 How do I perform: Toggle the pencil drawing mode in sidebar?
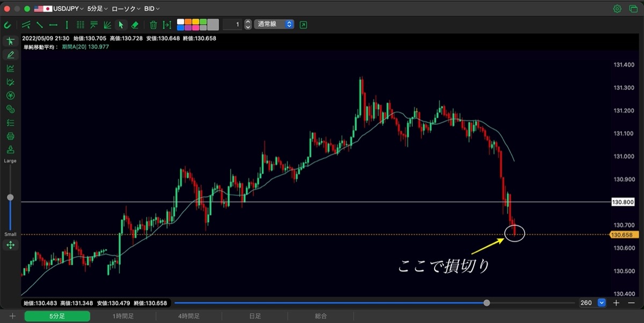pos(10,54)
